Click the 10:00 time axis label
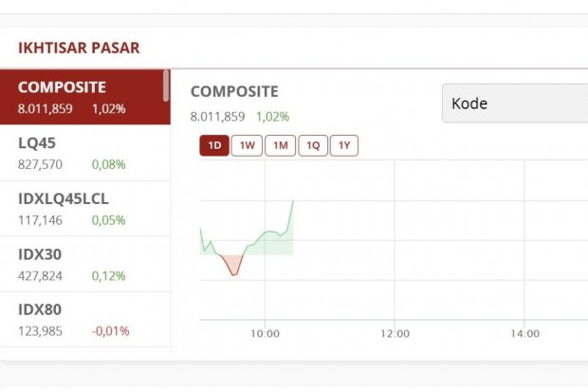Image resolution: width=588 pixels, height=392 pixels. click(x=265, y=333)
